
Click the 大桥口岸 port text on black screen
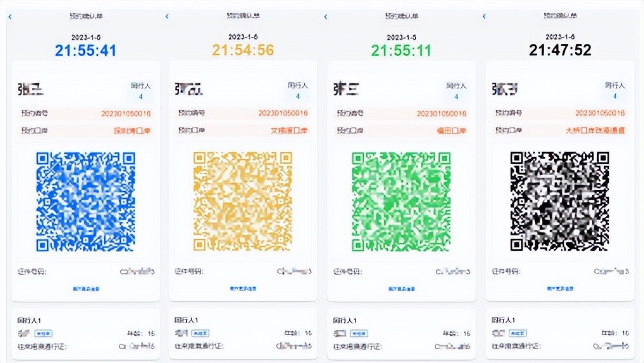click(x=595, y=131)
